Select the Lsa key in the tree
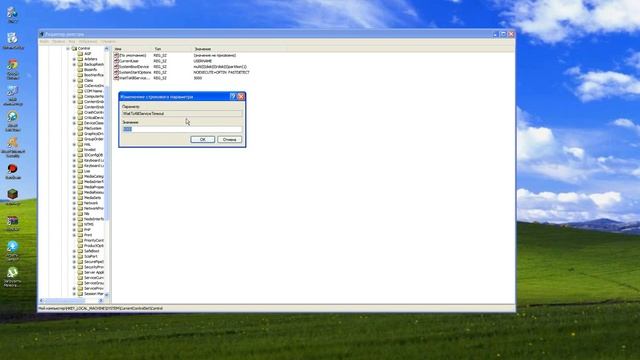This screenshot has width=640, height=360. click(x=87, y=171)
